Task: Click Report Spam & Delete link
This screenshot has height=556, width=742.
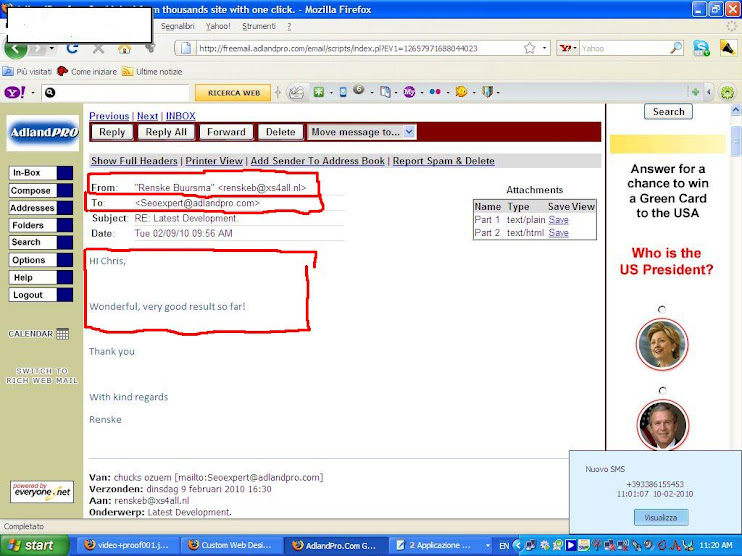Action: tap(443, 161)
